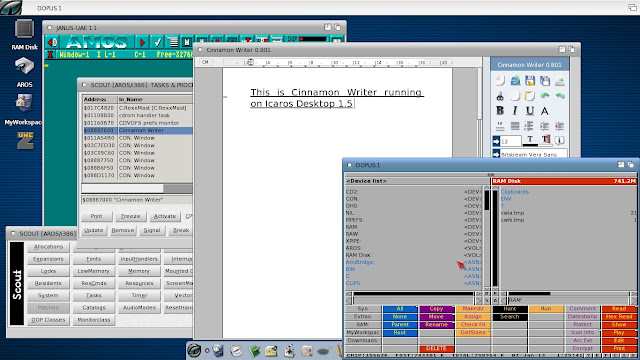The height and width of the screenshot is (360, 640).
Task: Select 'CDVDFS prefs monitor' row in Scout
Action: coord(138,123)
